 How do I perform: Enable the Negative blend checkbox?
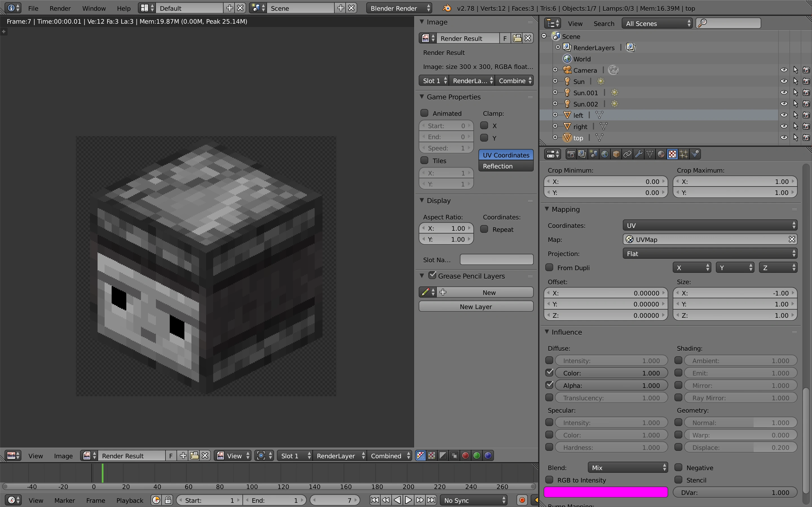(678, 468)
